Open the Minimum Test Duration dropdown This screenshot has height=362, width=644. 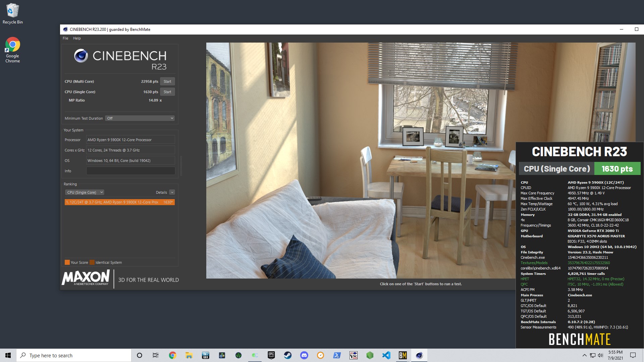[140, 118]
